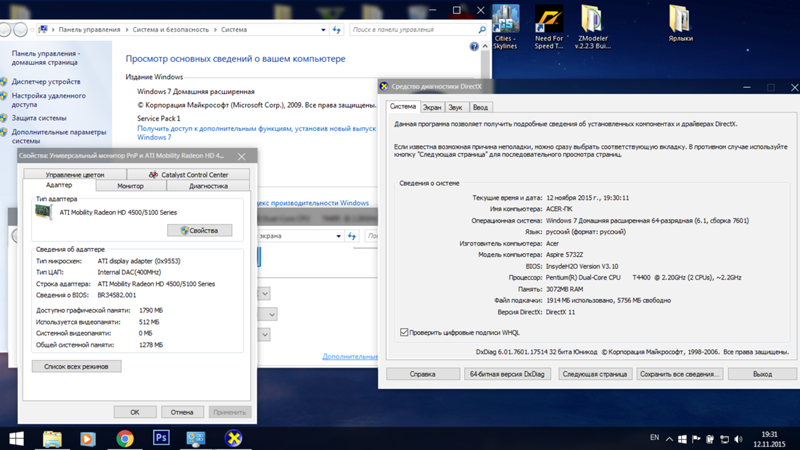This screenshot has width=800, height=450.
Task: Click the graphics adapter card icon
Action: [43, 211]
